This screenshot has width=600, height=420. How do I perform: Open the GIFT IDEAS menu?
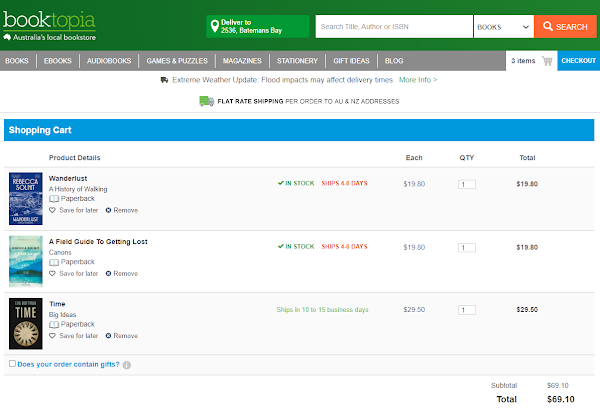351,61
